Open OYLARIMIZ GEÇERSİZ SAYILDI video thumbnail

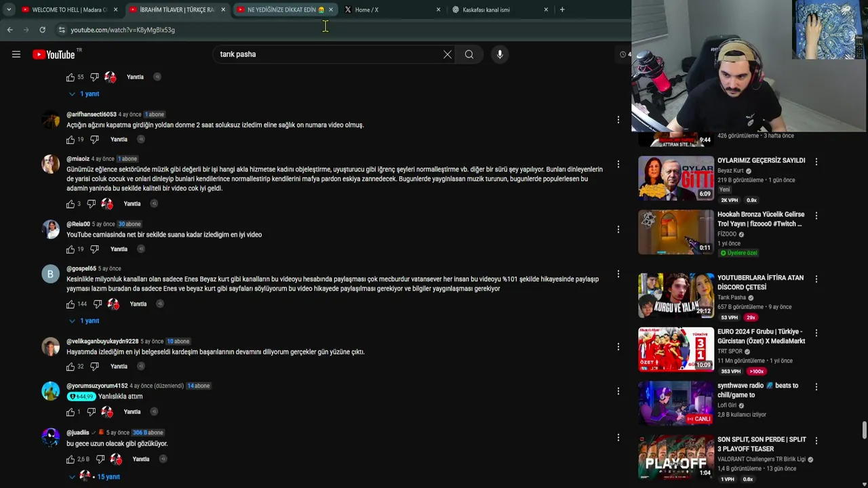(x=676, y=178)
